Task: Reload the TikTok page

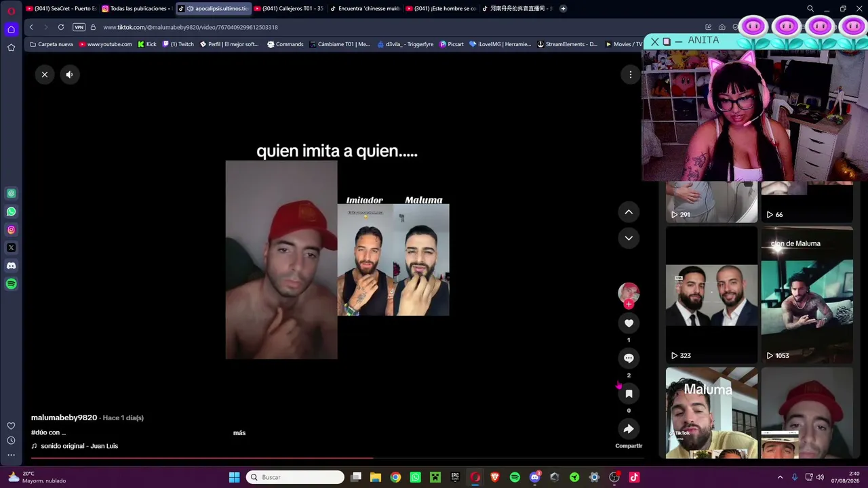Action: pos(61,27)
